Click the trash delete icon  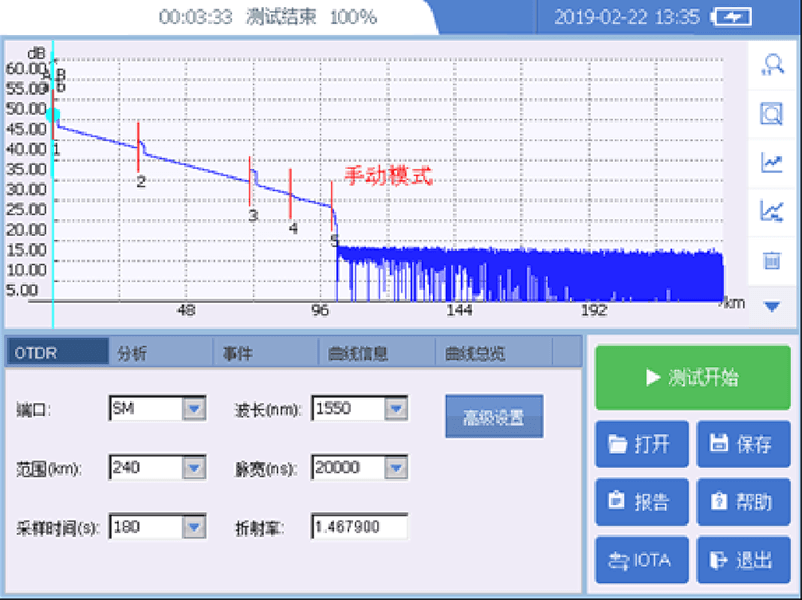(771, 260)
